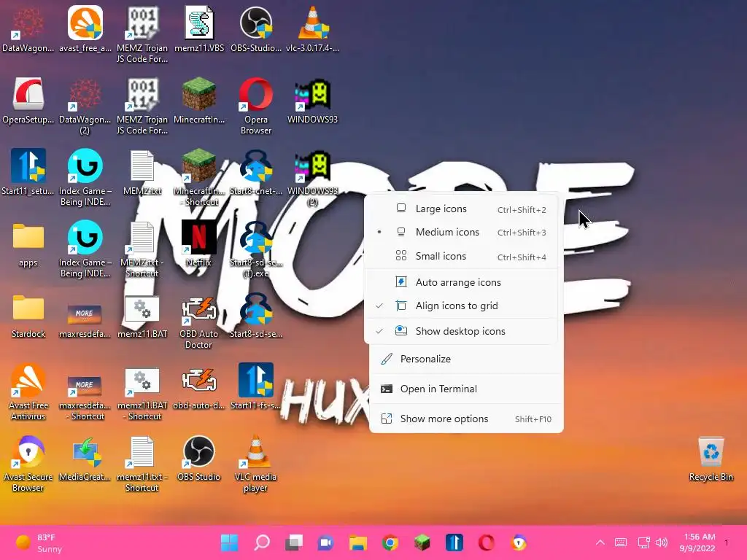Toggle Align icons to grid

point(461,306)
